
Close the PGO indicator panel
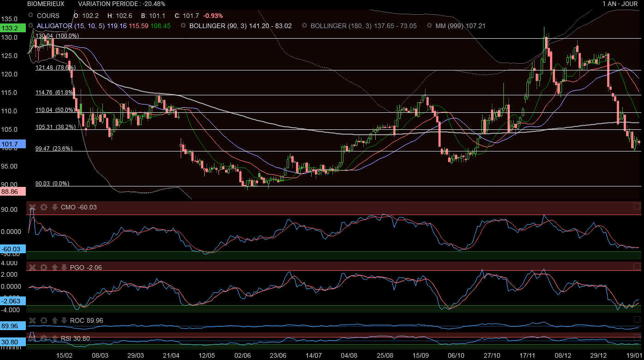32,267
